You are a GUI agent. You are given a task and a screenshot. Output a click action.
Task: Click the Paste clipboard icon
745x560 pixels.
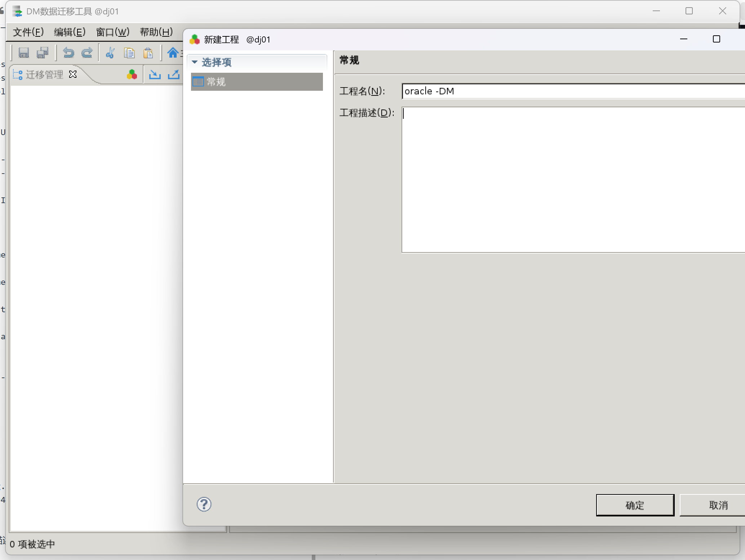coord(148,53)
